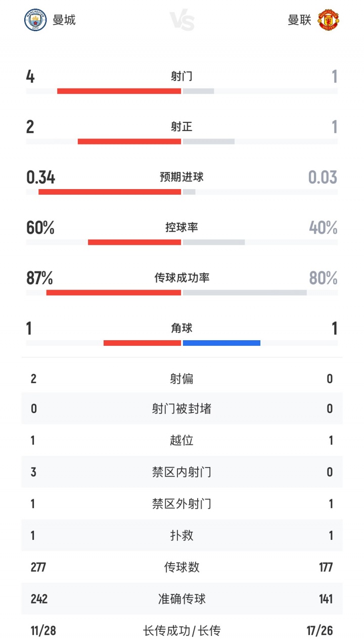This screenshot has height=640, width=364.
Task: Click the VS logo in header
Action: [182, 21]
